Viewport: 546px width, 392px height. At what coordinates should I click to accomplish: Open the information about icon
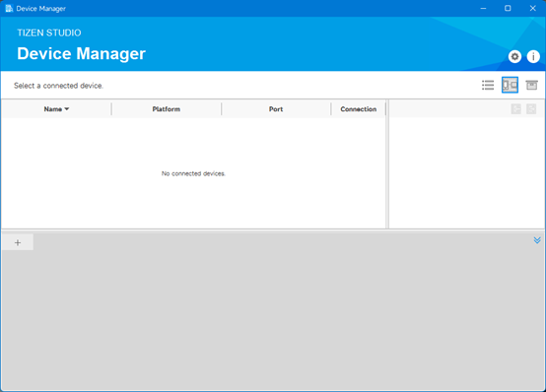pyautogui.click(x=533, y=56)
